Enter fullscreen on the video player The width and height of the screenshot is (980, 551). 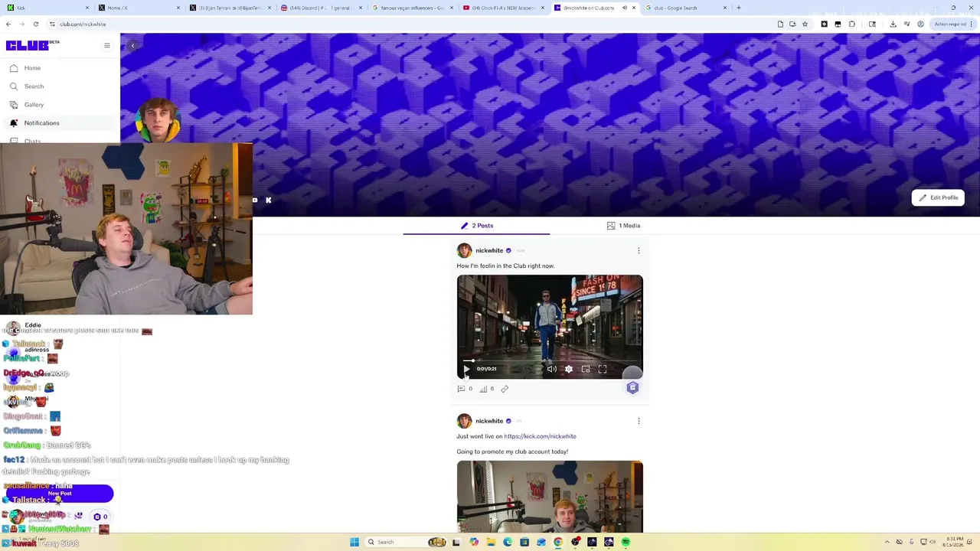point(603,369)
